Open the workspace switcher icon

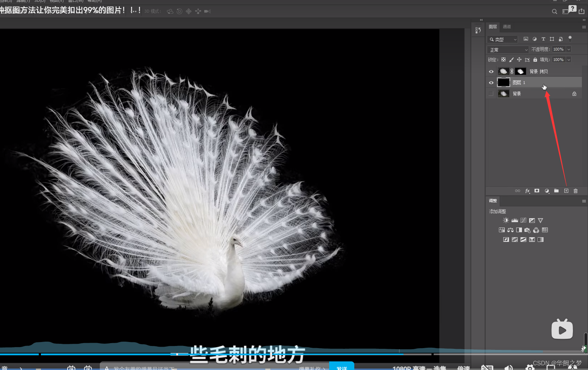point(565,11)
